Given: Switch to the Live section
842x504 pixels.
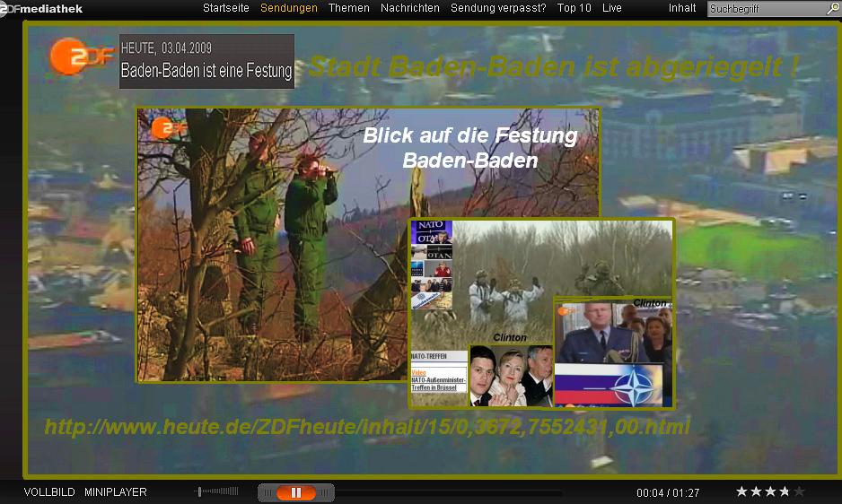Looking at the screenshot, I should 611,8.
